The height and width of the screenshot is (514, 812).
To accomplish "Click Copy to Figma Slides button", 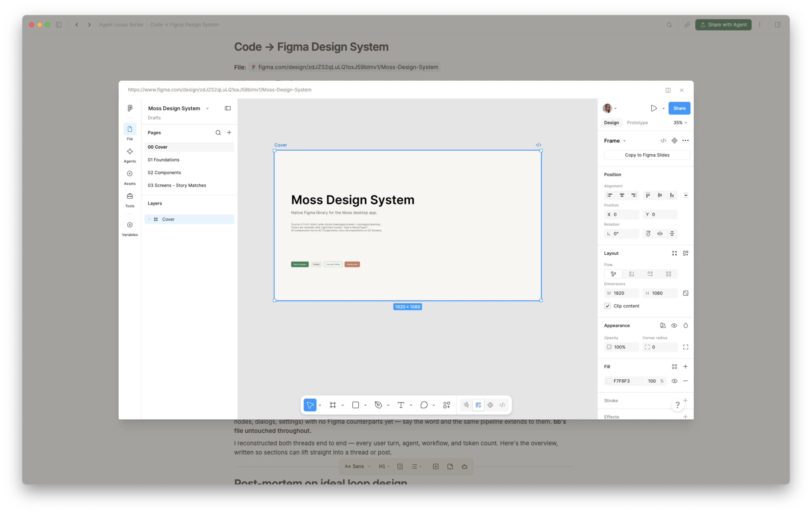I will [647, 155].
